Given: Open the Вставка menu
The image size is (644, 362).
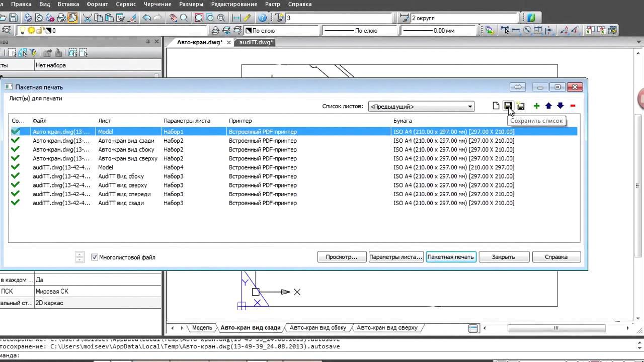Looking at the screenshot, I should [x=68, y=4].
